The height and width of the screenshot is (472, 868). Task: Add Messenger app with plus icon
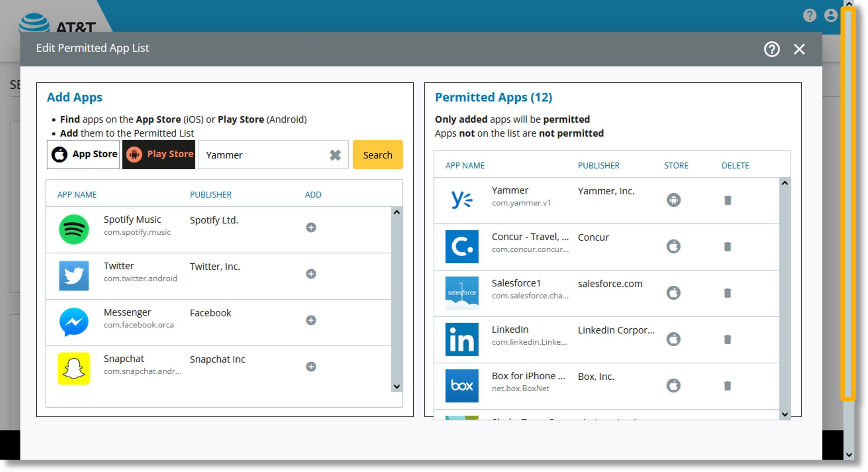(x=311, y=320)
